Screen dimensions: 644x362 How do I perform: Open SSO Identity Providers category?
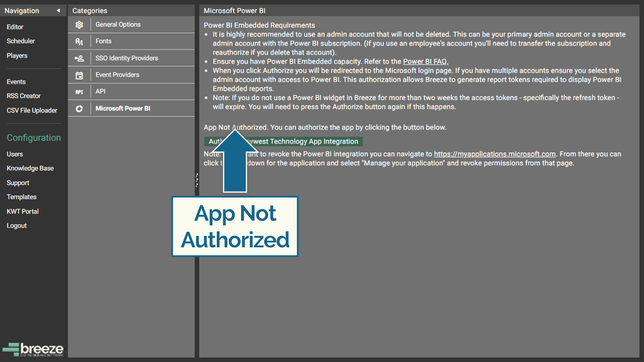pyautogui.click(x=131, y=58)
